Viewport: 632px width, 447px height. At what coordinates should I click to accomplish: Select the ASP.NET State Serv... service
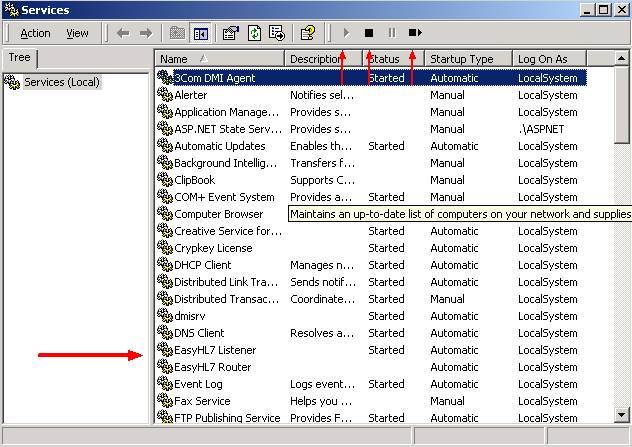tap(371, 129)
